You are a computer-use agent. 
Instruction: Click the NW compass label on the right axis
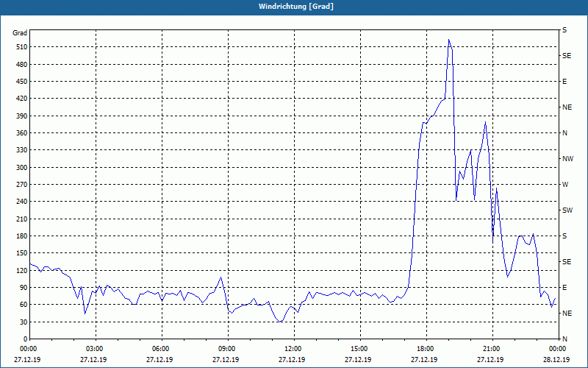point(567,159)
